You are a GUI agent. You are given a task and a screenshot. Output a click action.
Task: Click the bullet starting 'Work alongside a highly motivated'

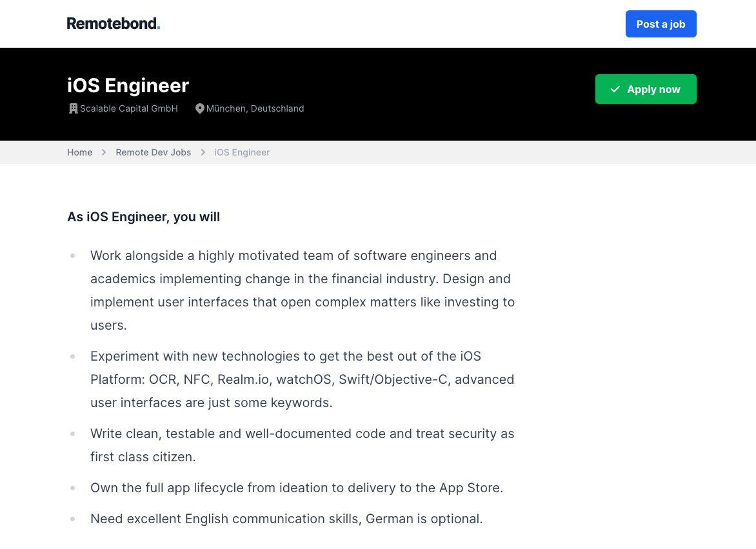pyautogui.click(x=303, y=290)
